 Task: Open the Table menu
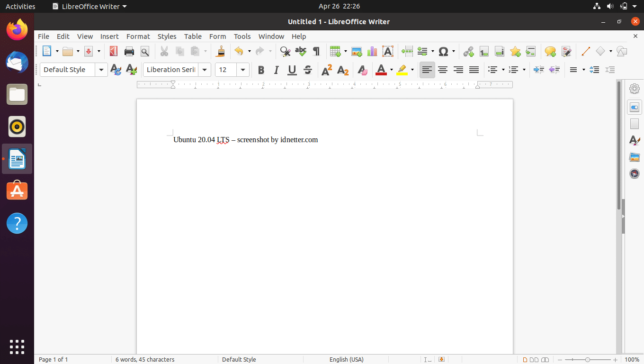coord(193,36)
